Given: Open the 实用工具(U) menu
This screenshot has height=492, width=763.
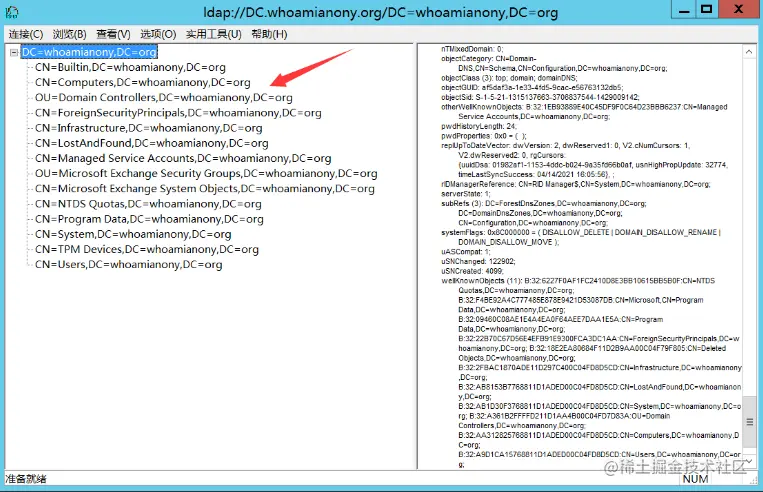Looking at the screenshot, I should pyautogui.click(x=214, y=34).
